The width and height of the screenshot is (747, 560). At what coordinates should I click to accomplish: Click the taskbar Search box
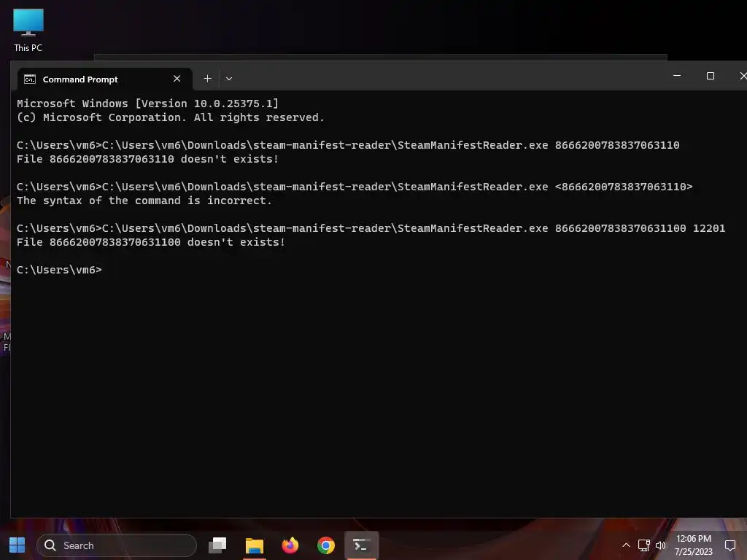coord(117,545)
